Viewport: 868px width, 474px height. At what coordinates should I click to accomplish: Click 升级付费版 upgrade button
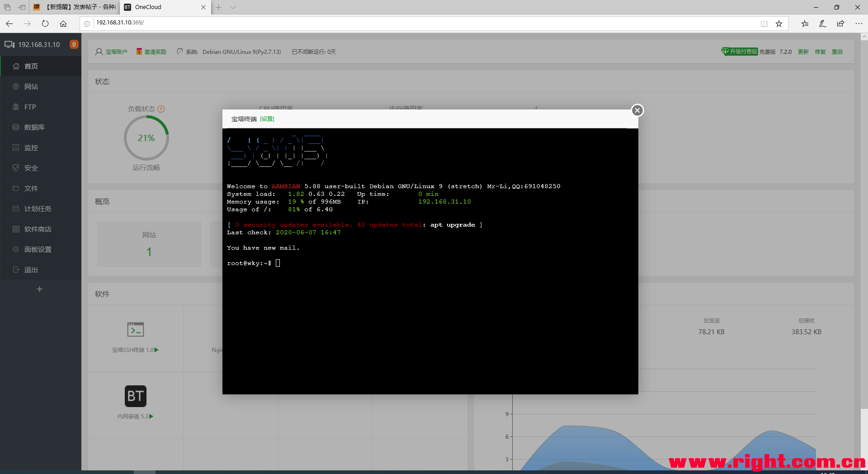(x=740, y=52)
